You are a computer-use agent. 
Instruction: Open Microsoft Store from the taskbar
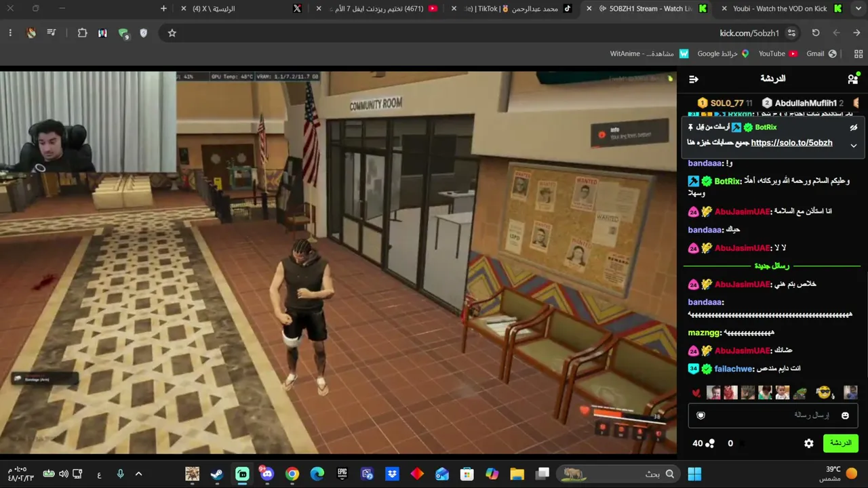click(467, 474)
